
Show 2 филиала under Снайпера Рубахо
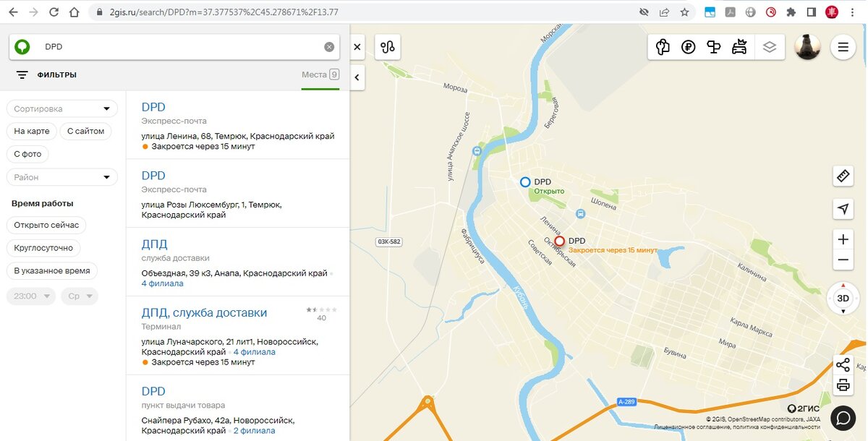(x=254, y=430)
